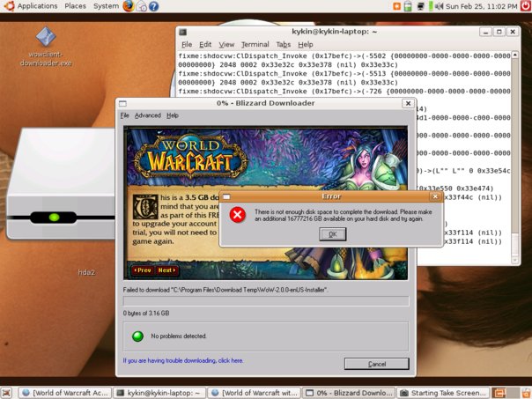The image size is (532, 399).
Task: Open Blizzard Downloader Help menu
Action: tap(173, 115)
